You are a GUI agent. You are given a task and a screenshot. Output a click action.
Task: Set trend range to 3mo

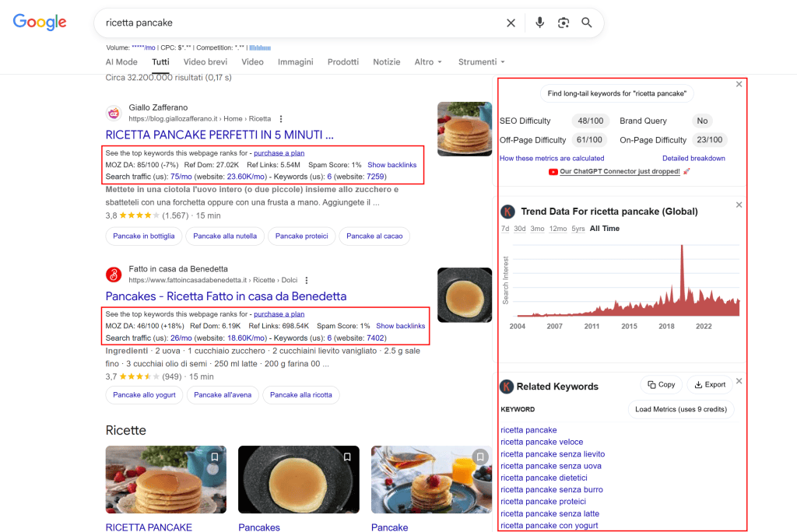coord(537,229)
